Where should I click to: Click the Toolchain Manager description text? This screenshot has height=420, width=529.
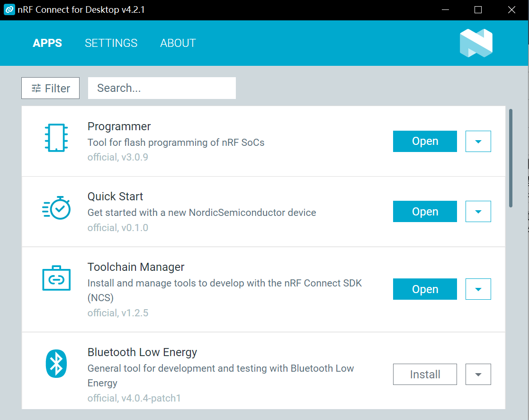pos(224,290)
